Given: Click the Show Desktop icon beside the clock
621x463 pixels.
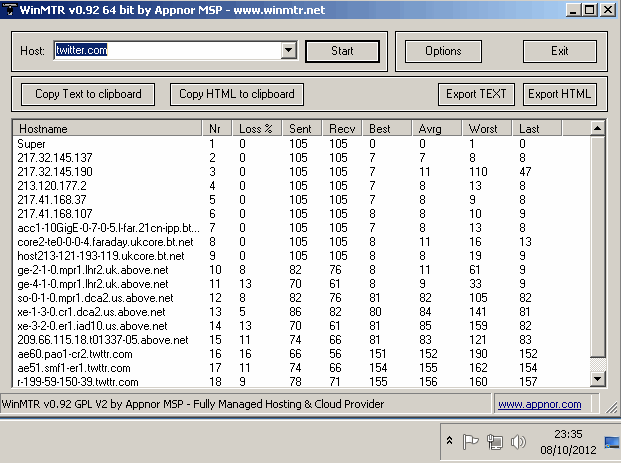Looking at the screenshot, I should (612, 442).
